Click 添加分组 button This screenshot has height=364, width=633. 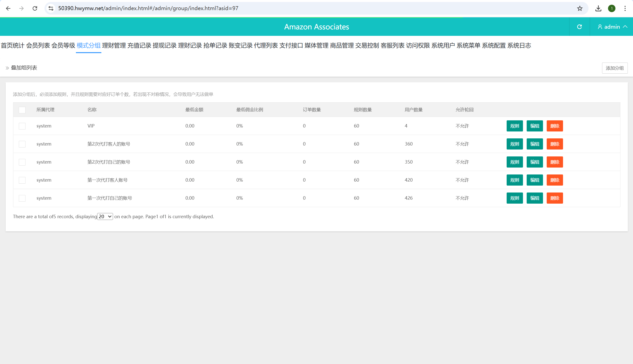pyautogui.click(x=614, y=68)
